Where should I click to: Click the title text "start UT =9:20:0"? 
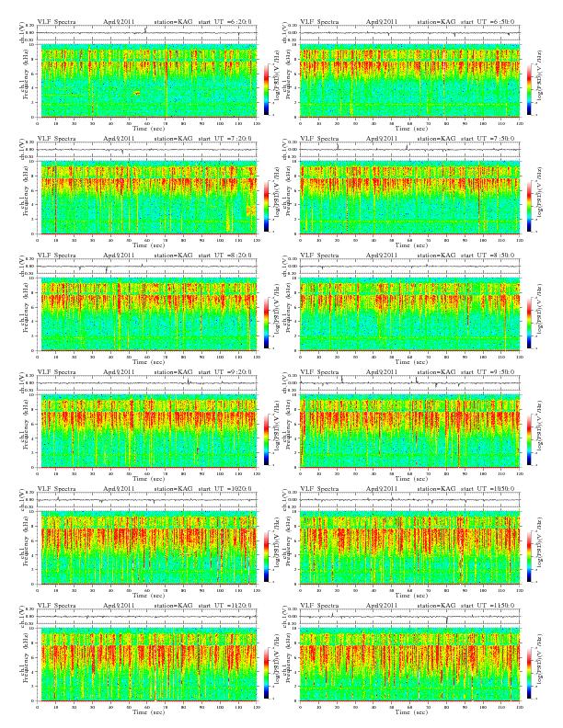pyautogui.click(x=224, y=372)
